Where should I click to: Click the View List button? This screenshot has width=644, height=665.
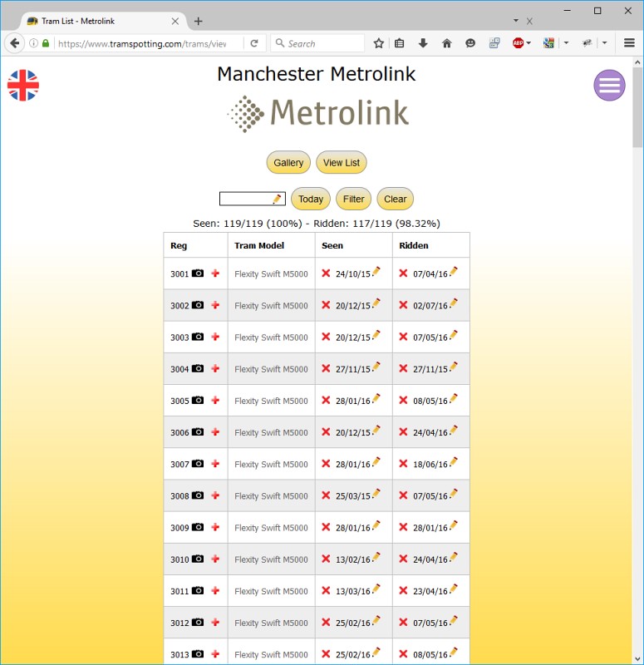[x=342, y=162]
